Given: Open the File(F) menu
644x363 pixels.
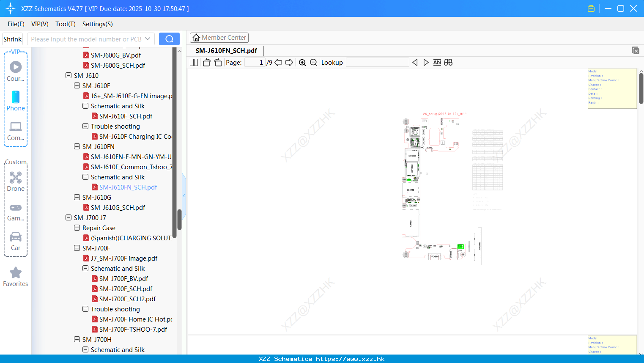Looking at the screenshot, I should coord(16,24).
